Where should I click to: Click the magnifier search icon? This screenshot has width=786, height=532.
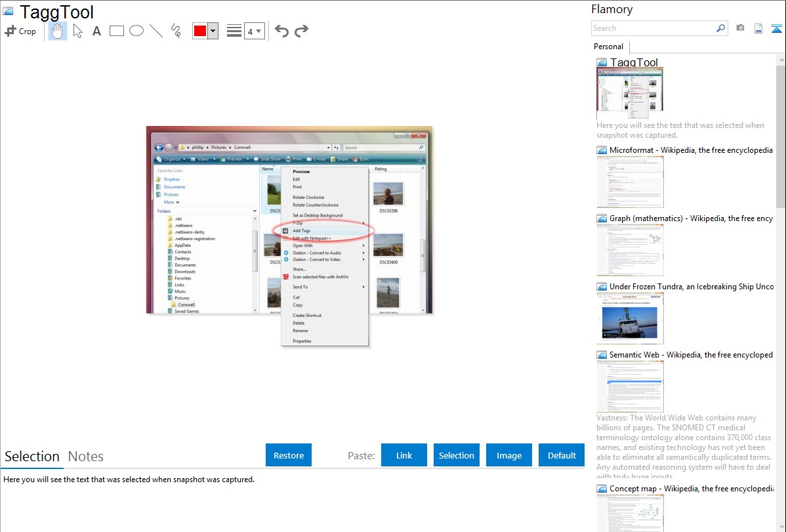click(720, 28)
